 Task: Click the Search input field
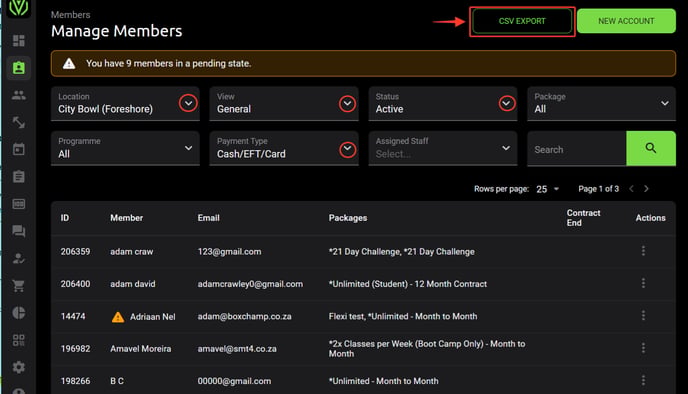click(x=577, y=149)
